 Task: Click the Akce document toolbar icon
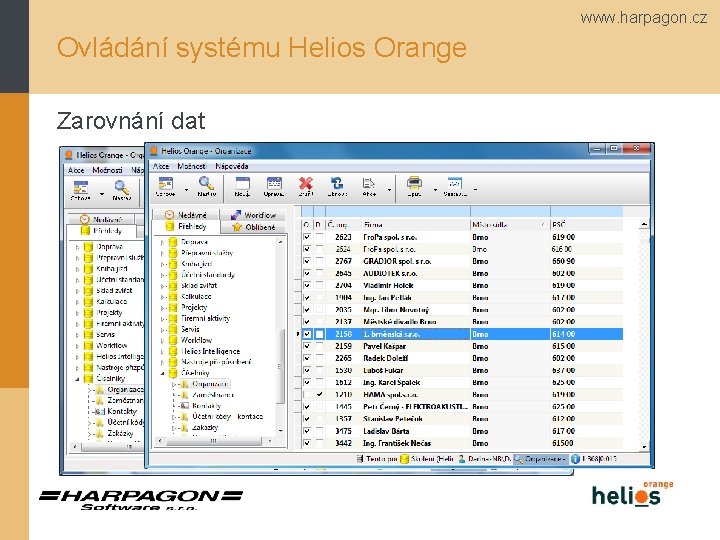369,183
